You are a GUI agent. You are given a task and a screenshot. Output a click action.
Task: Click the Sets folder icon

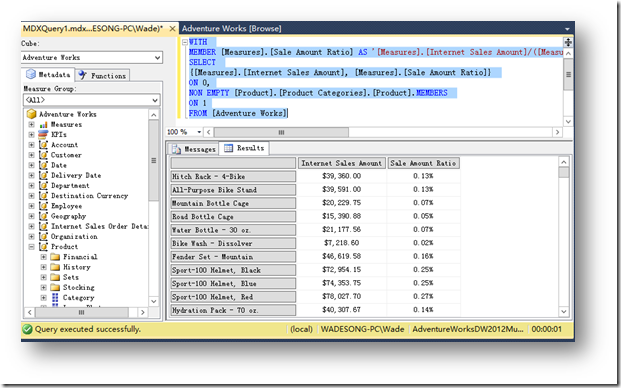pyautogui.click(x=55, y=277)
